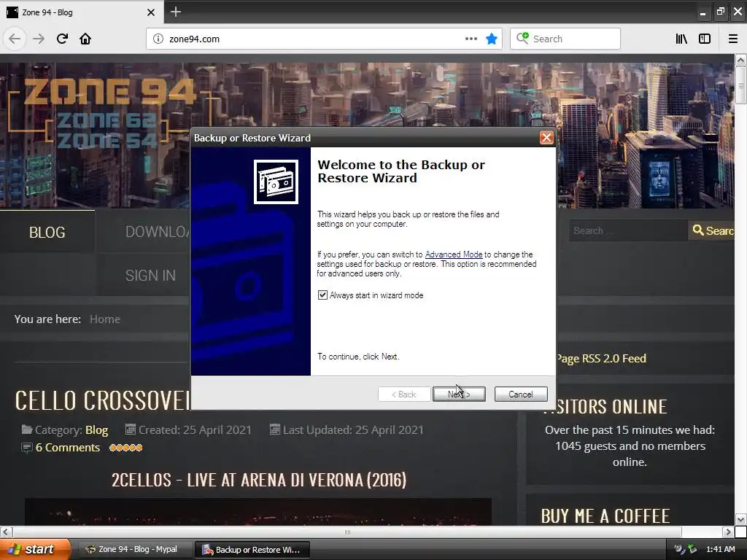This screenshot has height=560, width=747.
Task: Open the Windows start menu
Action: 34,549
